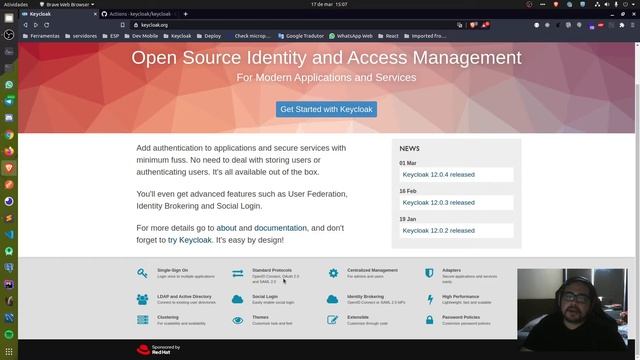The height and width of the screenshot is (360, 640).
Task: Click the Adapters shield icon
Action: pos(429,273)
